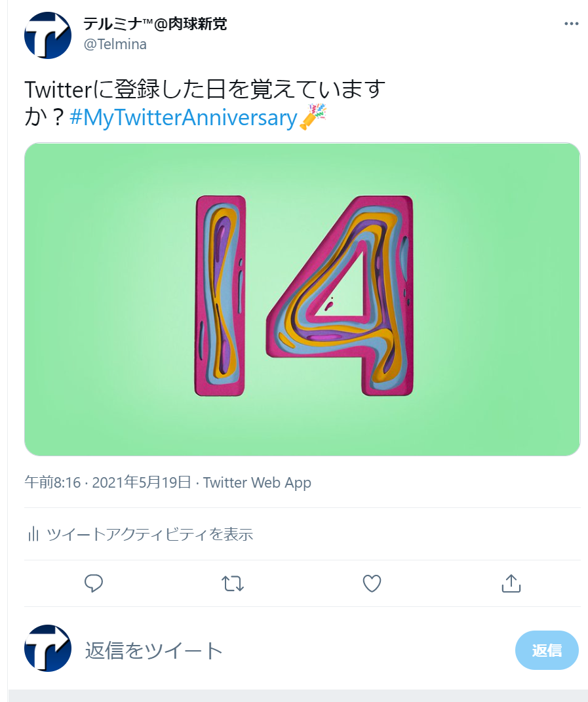Click the 午前8:16 time label
Image resolution: width=588 pixels, height=702 pixels.
[45, 482]
